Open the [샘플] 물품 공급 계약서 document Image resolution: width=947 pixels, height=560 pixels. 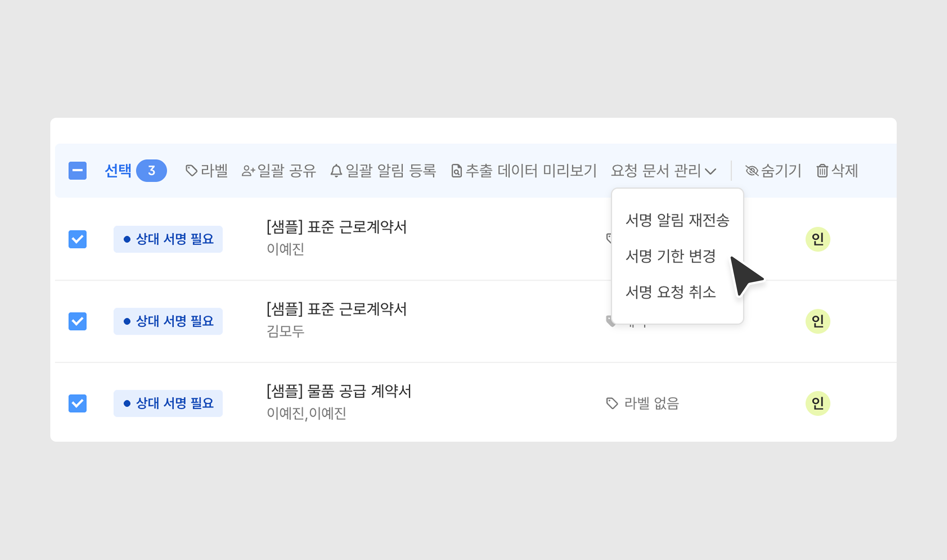point(339,391)
